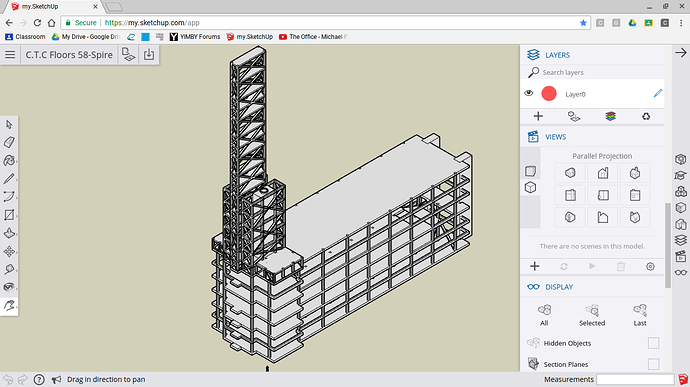The image size is (690, 387).
Task: Click the right panel scrollbar
Action: (668, 245)
